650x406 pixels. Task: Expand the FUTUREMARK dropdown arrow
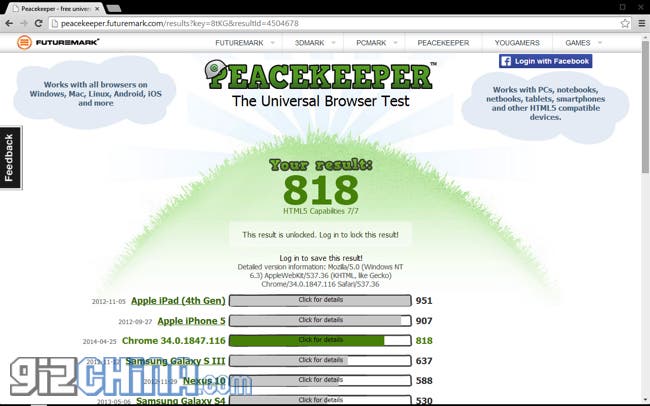[272, 43]
